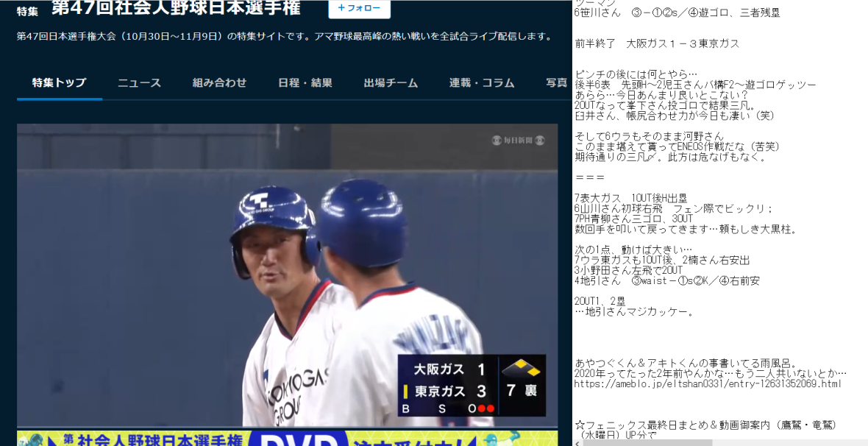Click the horizontal scrollbar in the text pane
868x446 pixels.
[x=647, y=443]
